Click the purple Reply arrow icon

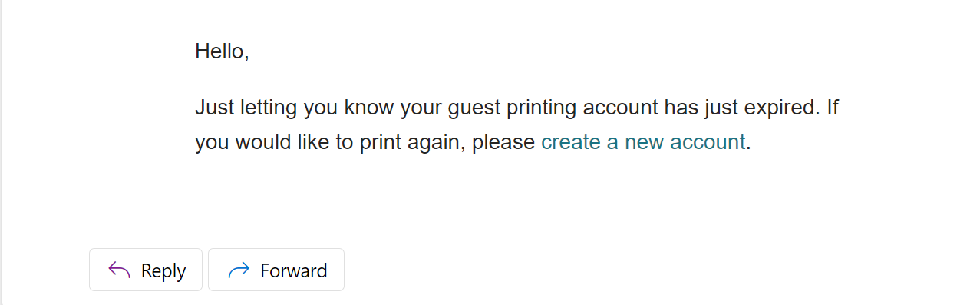[119, 270]
